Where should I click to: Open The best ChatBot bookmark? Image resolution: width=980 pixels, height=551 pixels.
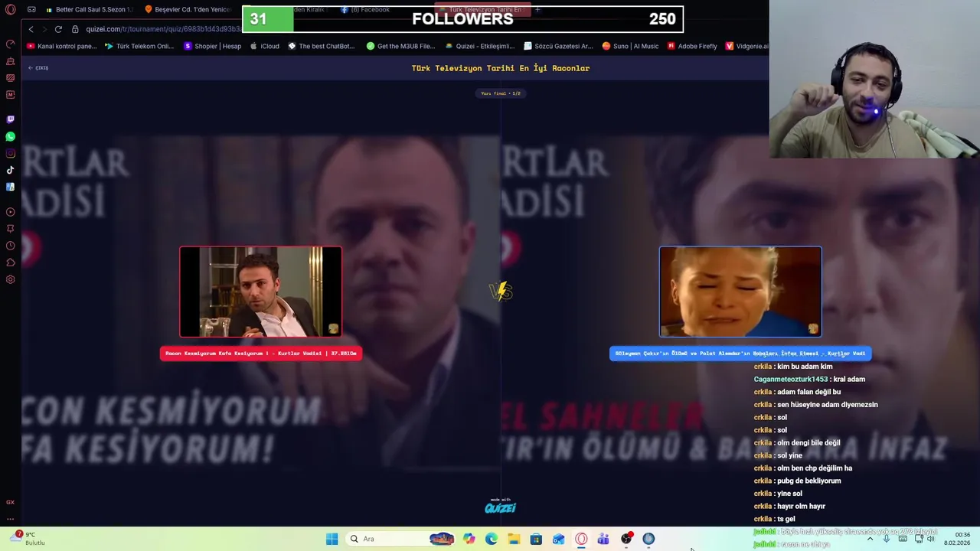322,46
